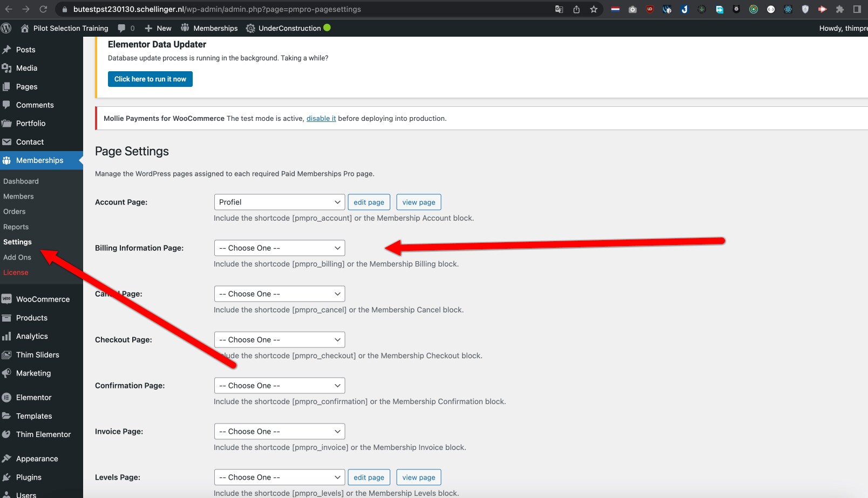Click the Plugins sidebar icon
868x498 pixels.
8,477
